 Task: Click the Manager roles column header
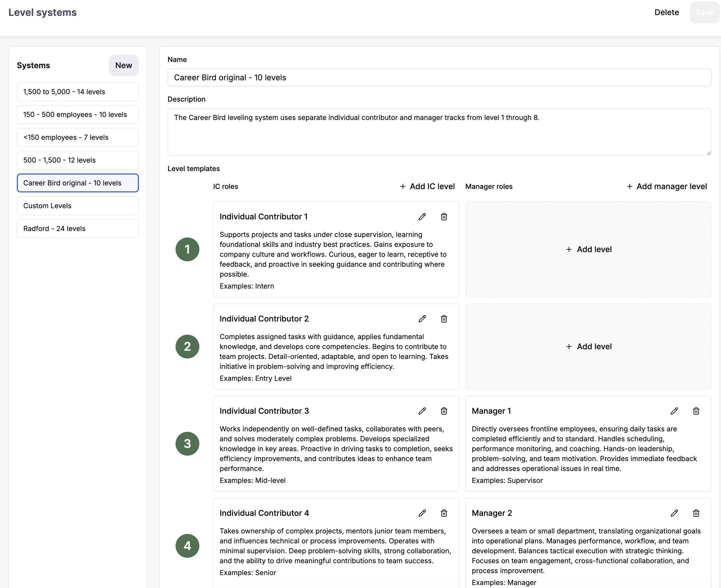pos(489,187)
